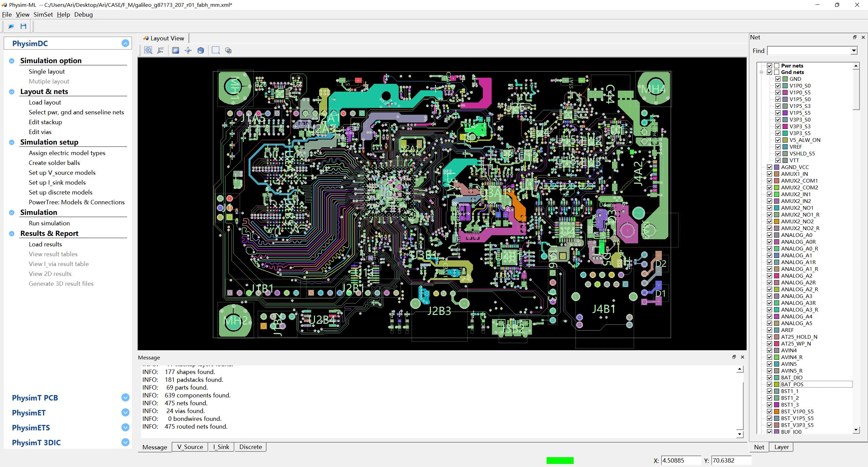Expand the PhysimT PCB section

(125, 398)
